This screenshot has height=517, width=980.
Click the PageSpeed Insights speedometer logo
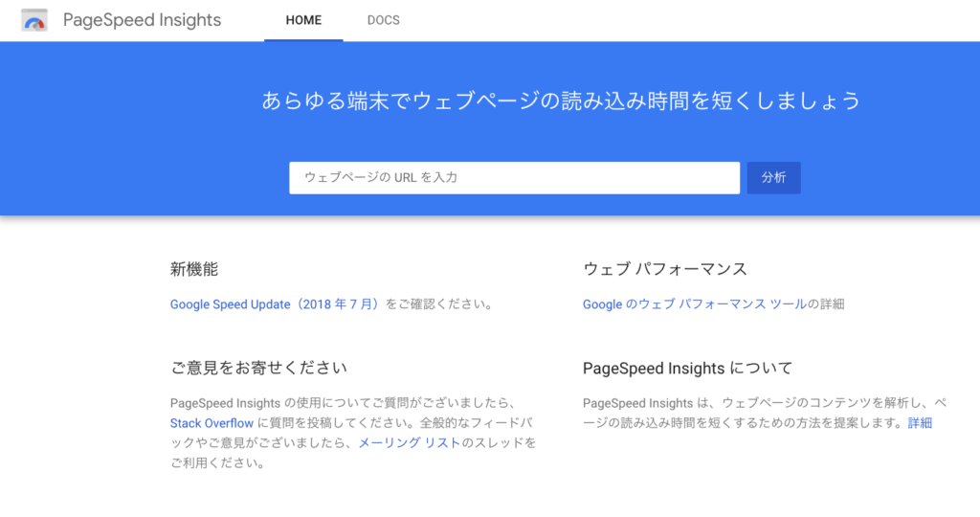pyautogui.click(x=33, y=21)
